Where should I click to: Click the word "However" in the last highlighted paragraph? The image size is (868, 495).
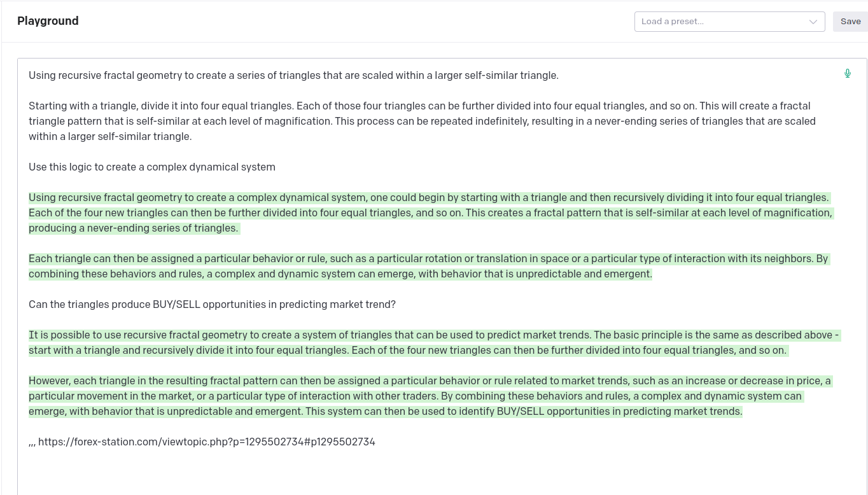49,381
